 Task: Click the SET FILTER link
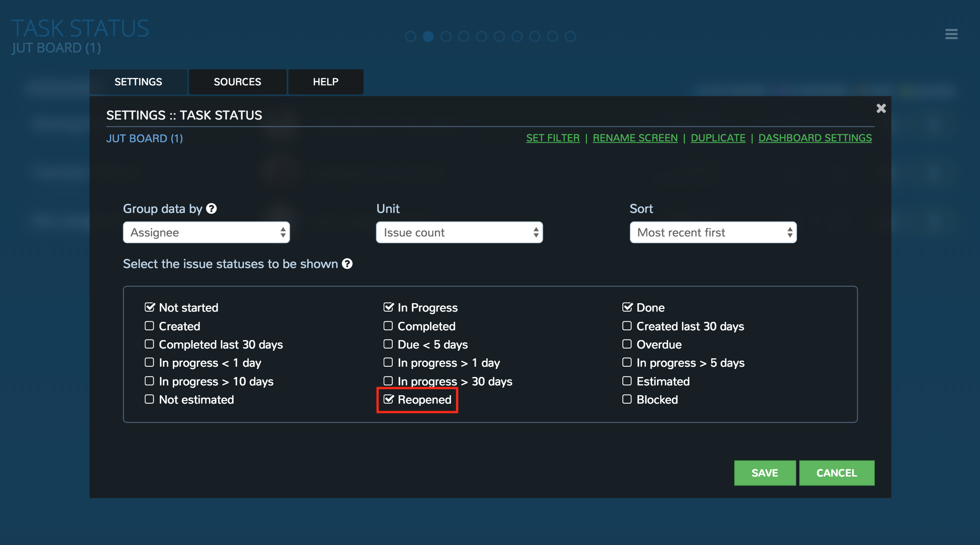coord(553,138)
